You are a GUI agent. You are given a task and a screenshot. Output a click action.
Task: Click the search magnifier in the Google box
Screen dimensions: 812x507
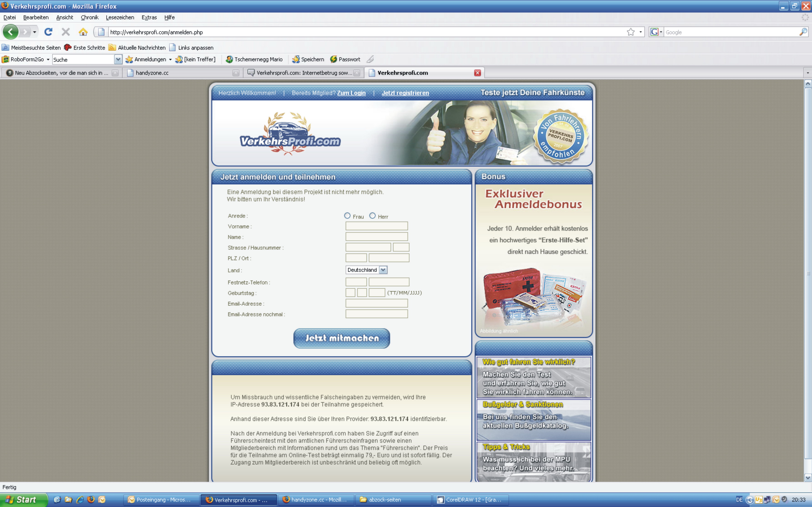[803, 32]
